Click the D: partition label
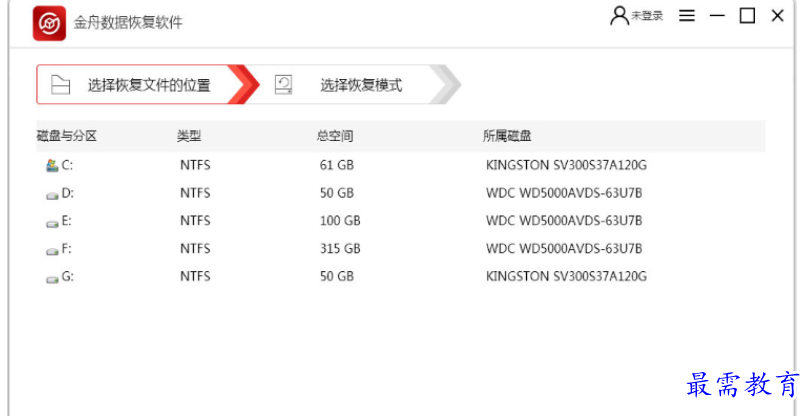 68,193
